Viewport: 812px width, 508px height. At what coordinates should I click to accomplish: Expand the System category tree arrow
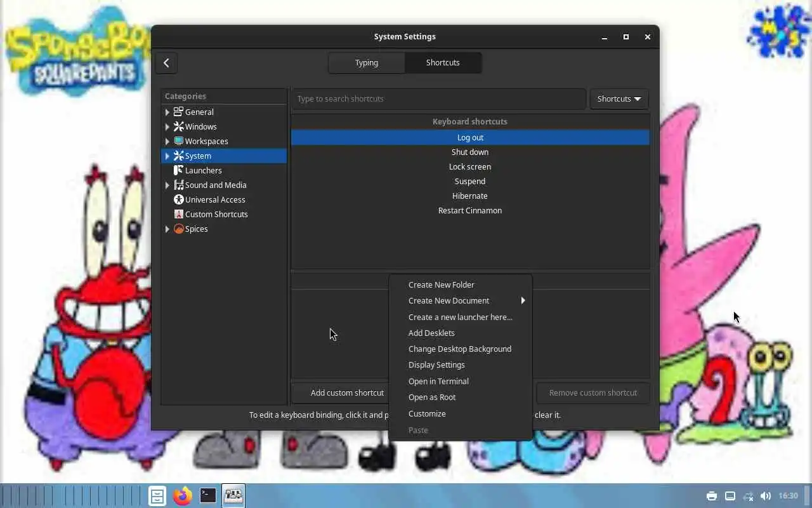167,156
